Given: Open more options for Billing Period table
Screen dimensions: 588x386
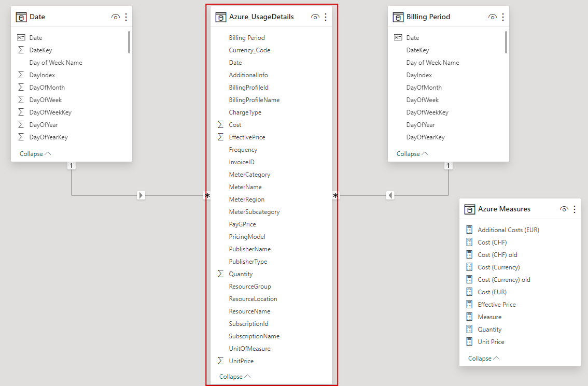Looking at the screenshot, I should point(503,17).
